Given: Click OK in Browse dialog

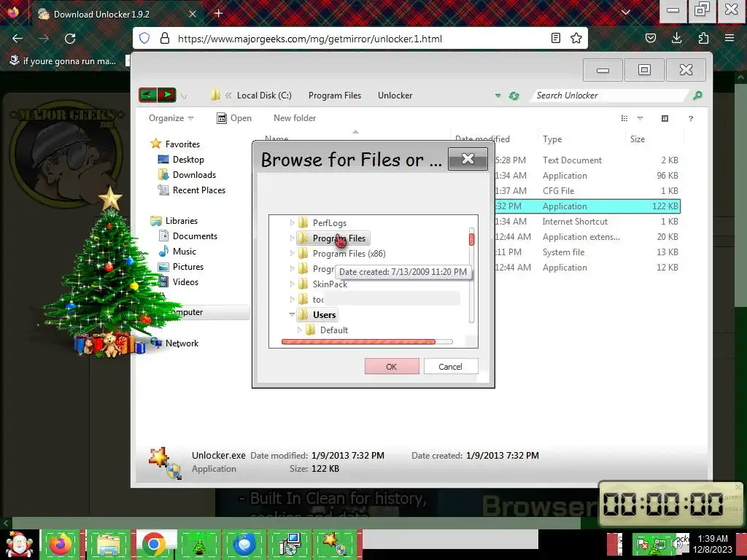Looking at the screenshot, I should pos(392,366).
